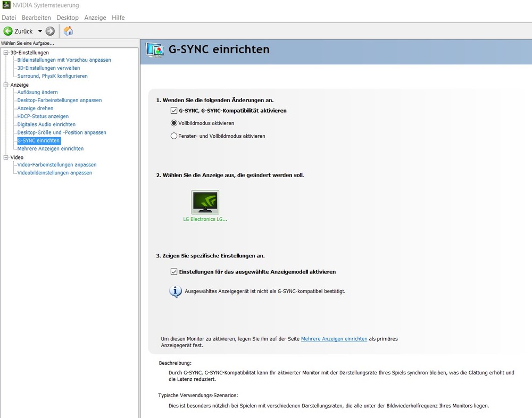Open Anzeige drehen

coord(35,108)
